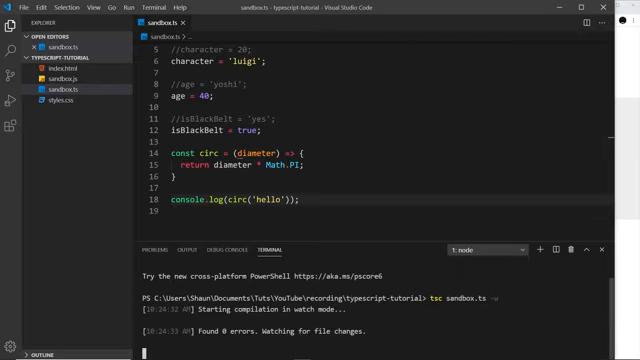
Task: Click the 'hello' string on line 18
Action: (x=268, y=200)
